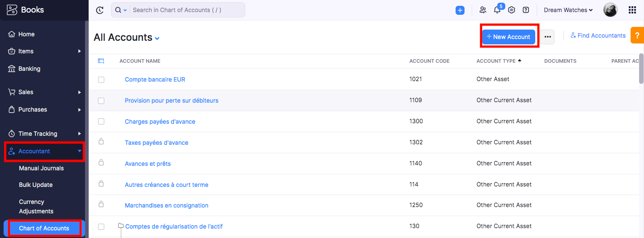Screen dimensions: 644x238
Task: Select checkbox for Provision pour perte sur débiteurs
Action: [x=101, y=101]
